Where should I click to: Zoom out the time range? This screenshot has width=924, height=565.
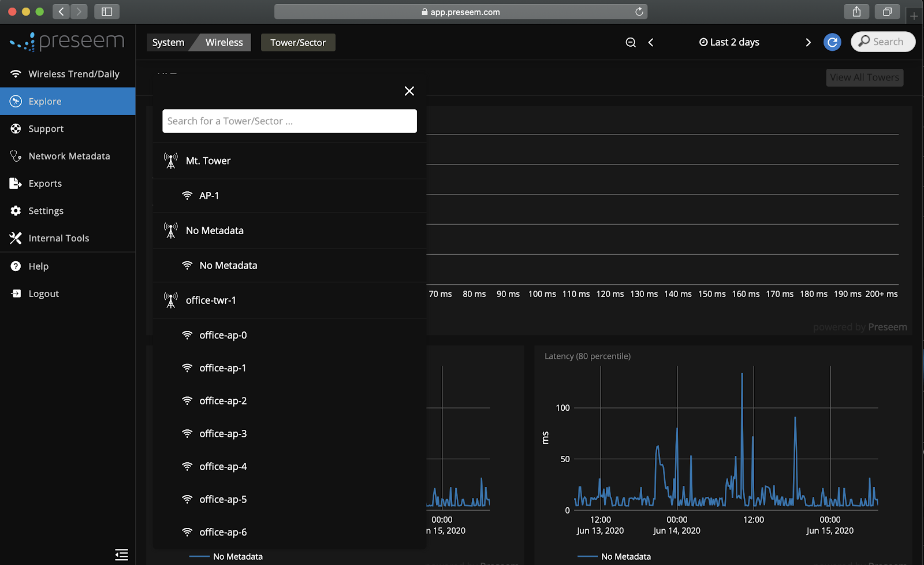point(631,42)
